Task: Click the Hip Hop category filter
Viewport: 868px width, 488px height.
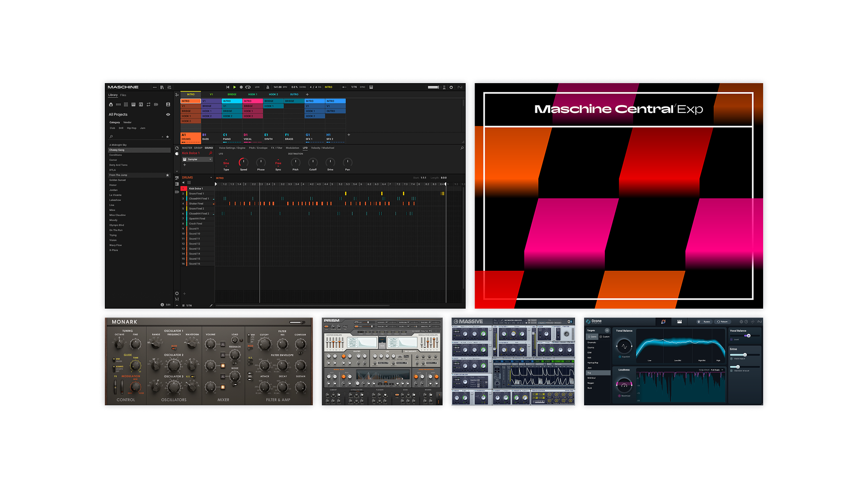Action: (132, 128)
